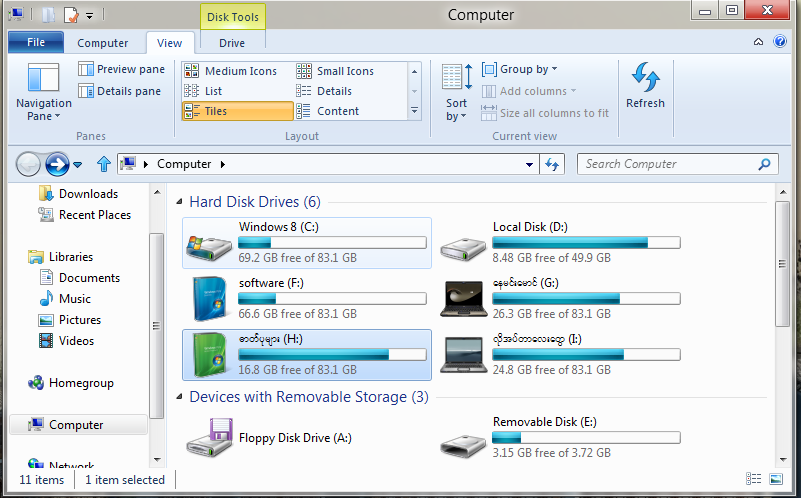Open the ribbon Help question mark icon
This screenshot has height=498, width=801.
(780, 41)
